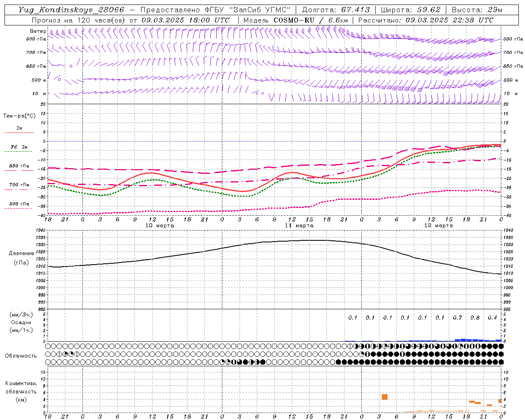Click the Td 2м dew point legend label
Screen dimensions: 525x420
(x=19, y=147)
